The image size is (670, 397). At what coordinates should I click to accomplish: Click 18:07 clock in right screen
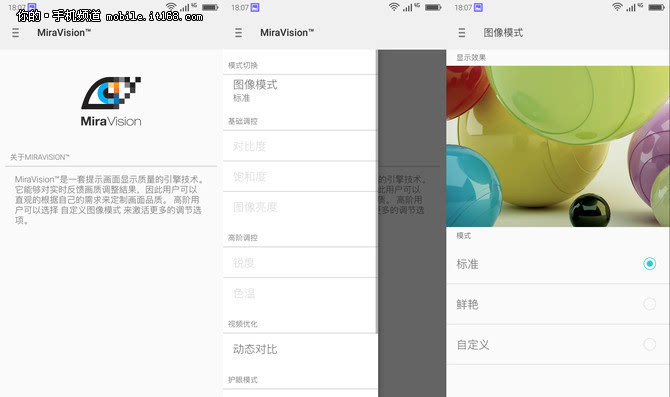tap(463, 8)
